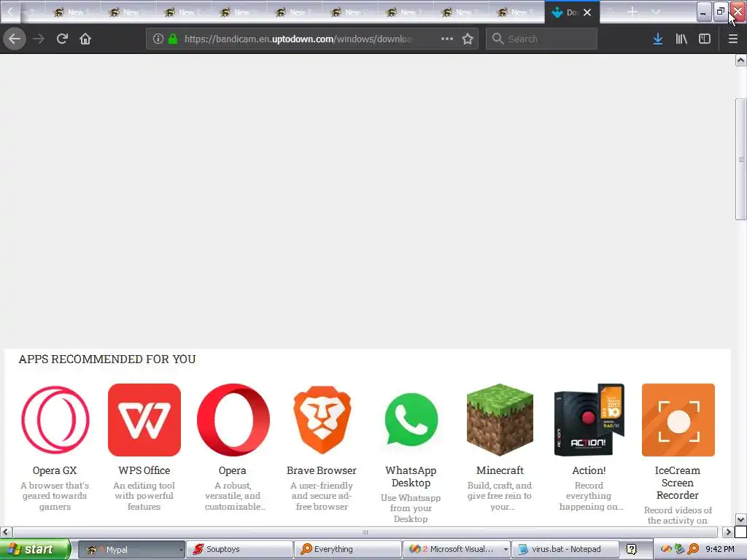Click the address bar URL
The height and width of the screenshot is (560, 747).
tap(298, 39)
